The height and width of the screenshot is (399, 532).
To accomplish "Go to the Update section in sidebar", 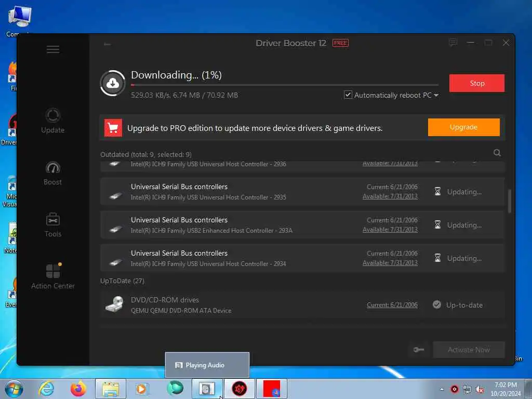I will (52, 121).
